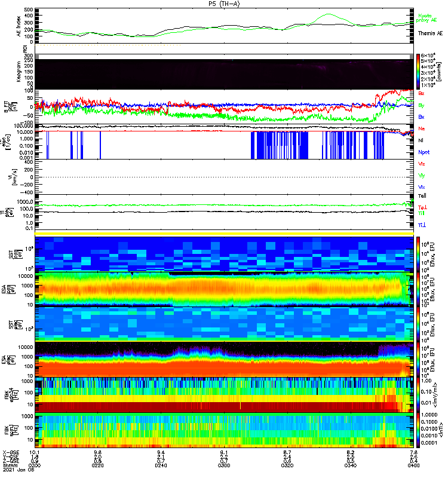Click the 0320 time tick label
The width and height of the screenshot is (448, 478).
point(287,465)
